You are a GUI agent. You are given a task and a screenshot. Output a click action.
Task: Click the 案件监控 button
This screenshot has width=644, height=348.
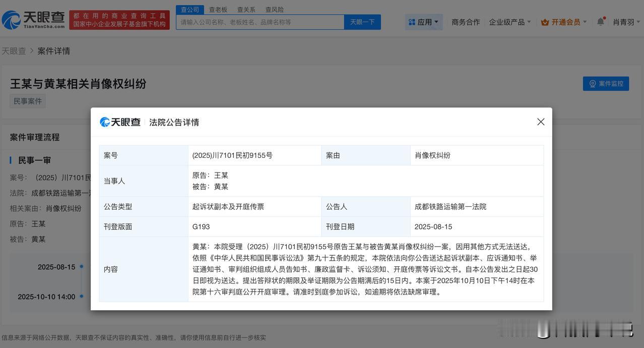tap(606, 84)
